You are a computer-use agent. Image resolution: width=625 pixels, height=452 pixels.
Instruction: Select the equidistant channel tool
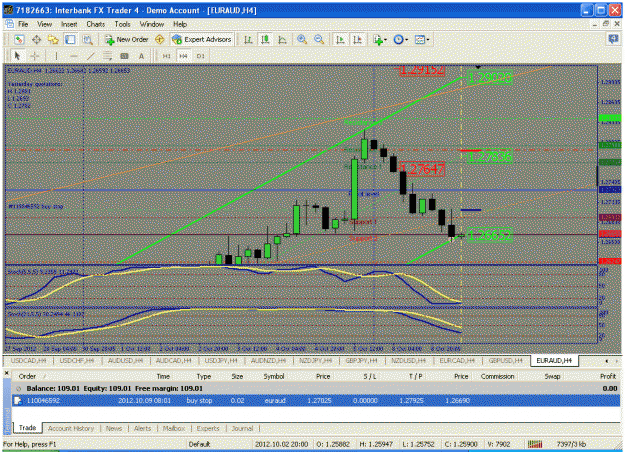point(107,56)
